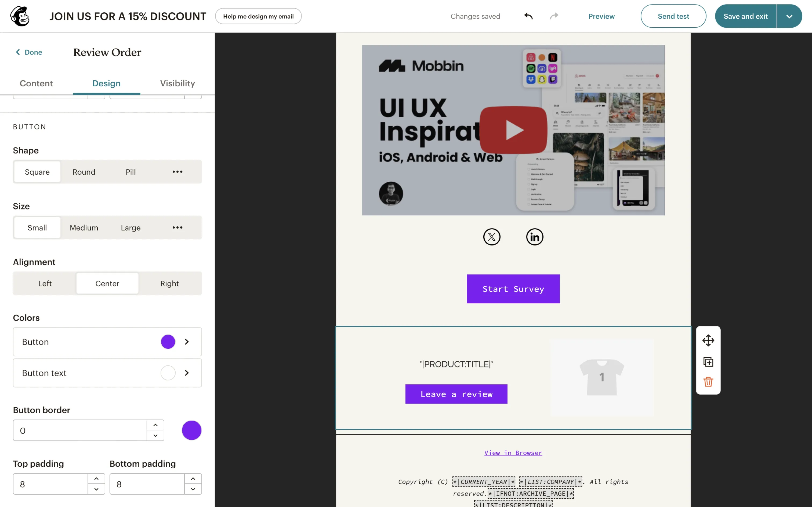Screen dimensions: 812x507
Task: Select the Round button shape
Action: pos(84,172)
